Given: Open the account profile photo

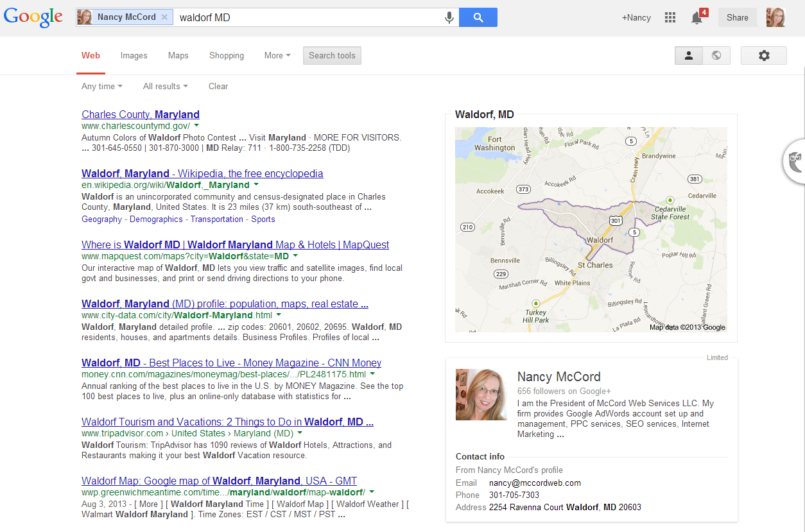Looking at the screenshot, I should pos(775,17).
